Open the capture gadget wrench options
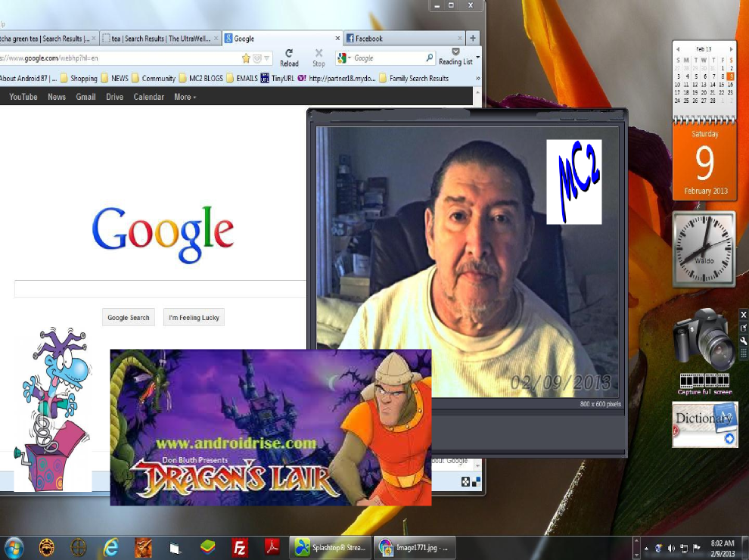The image size is (749, 560). [743, 341]
